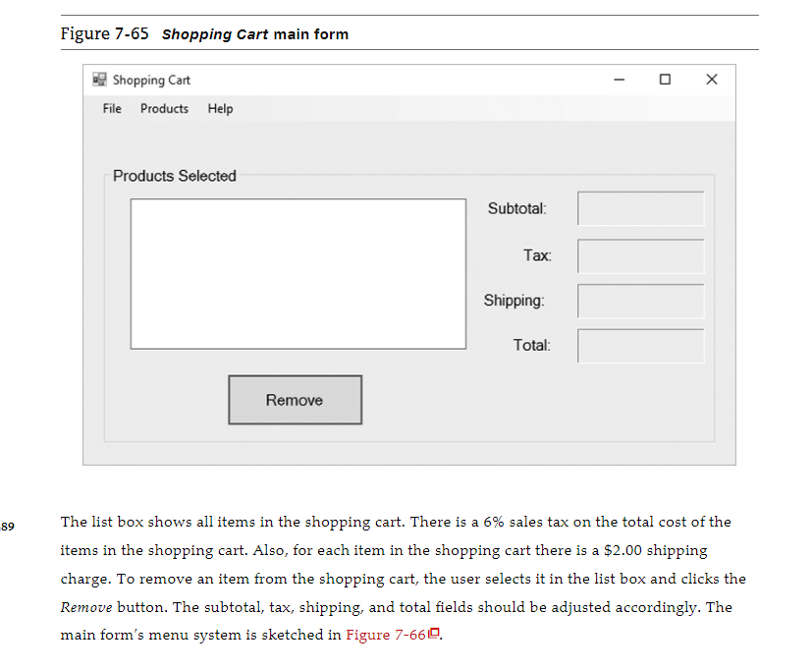Minimize the Shopping Cart window
The image size is (812, 670).
pos(618,80)
